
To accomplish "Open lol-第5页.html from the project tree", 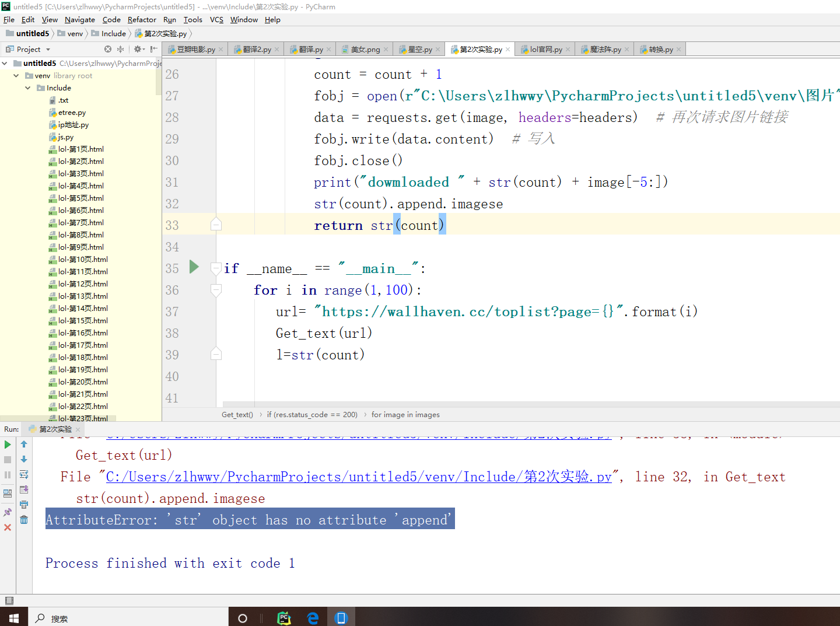I will [x=83, y=198].
